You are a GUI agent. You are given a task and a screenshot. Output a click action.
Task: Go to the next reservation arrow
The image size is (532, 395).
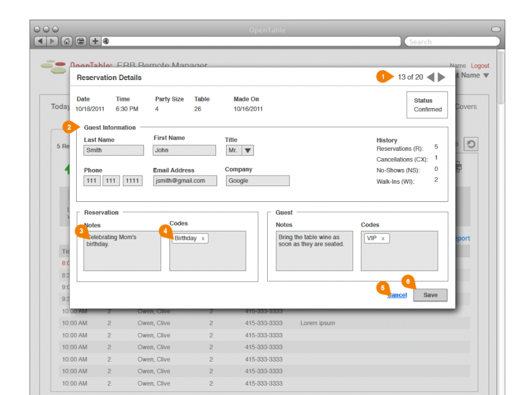[442, 77]
